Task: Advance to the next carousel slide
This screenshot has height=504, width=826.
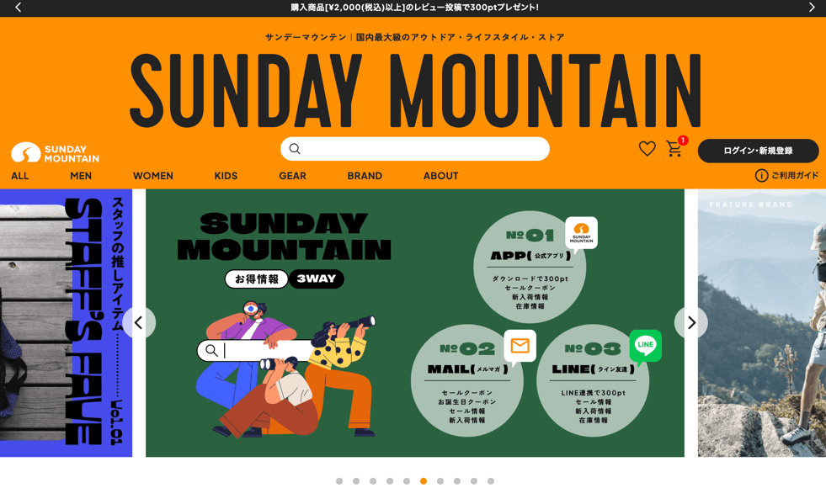Action: pos(691,322)
